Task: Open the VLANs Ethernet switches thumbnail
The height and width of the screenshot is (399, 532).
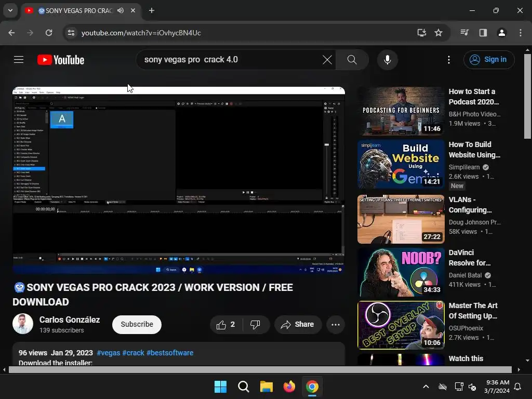Action: click(401, 219)
